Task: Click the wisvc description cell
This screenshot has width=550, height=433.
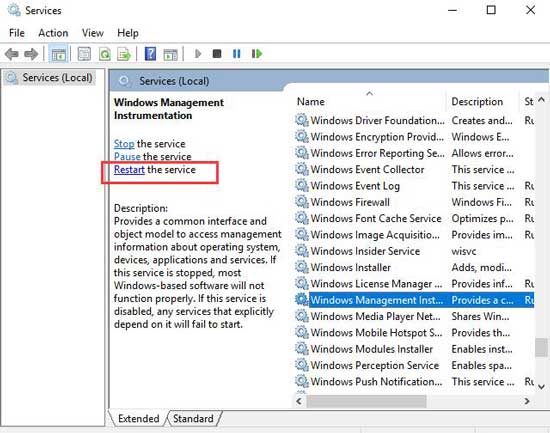Action: (x=464, y=251)
